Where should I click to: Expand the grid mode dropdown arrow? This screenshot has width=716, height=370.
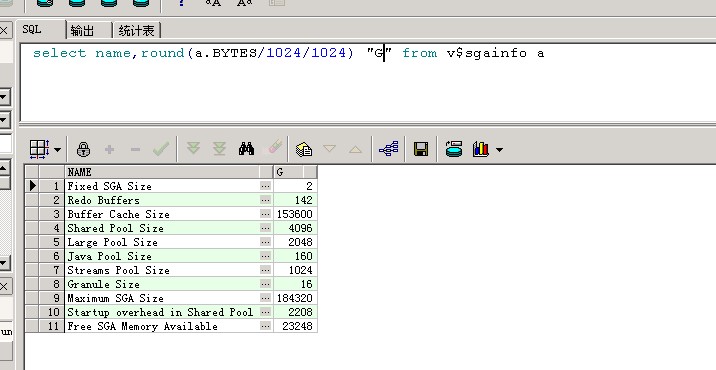tap(57, 149)
